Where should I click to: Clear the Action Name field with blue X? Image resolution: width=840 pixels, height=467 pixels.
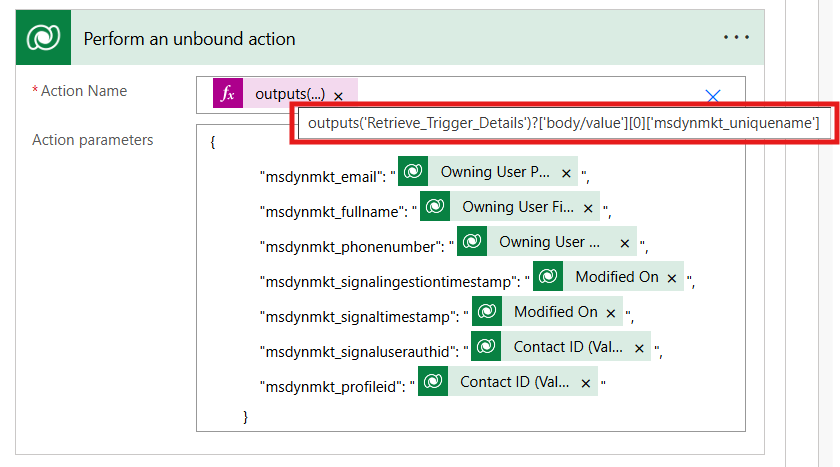point(713,96)
